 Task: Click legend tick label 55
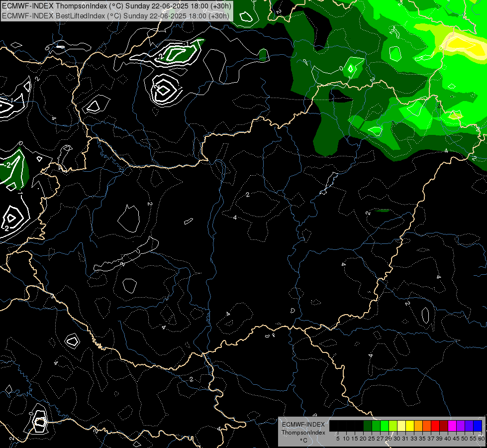(x=473, y=439)
